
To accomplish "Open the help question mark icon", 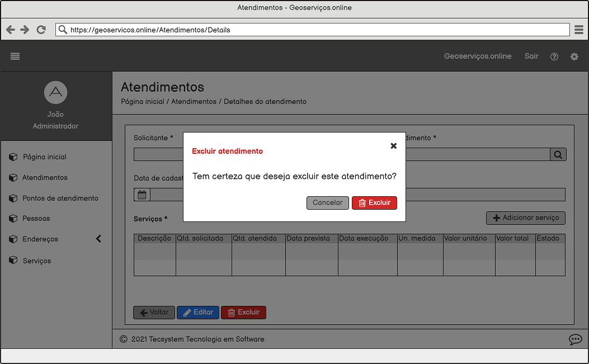I will click(x=554, y=56).
